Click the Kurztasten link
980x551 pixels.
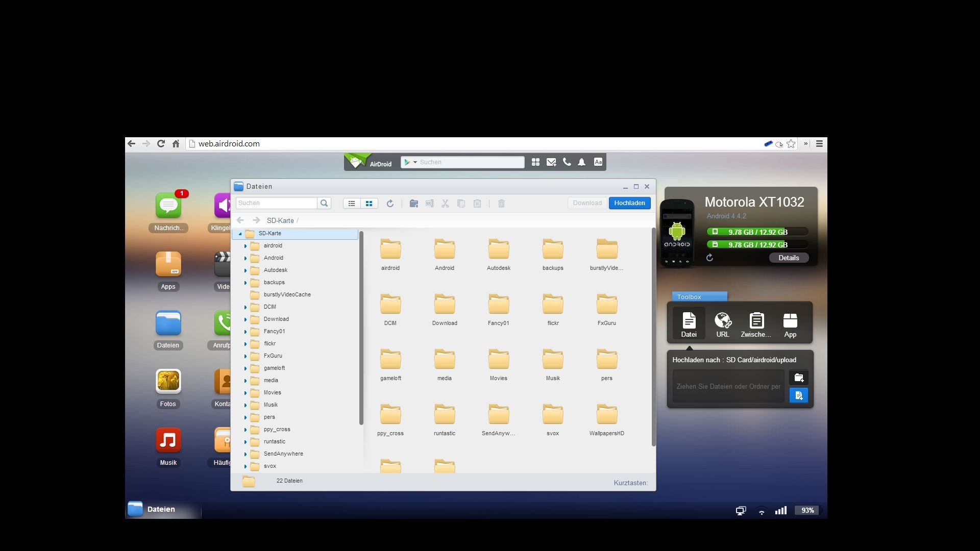[x=630, y=483]
